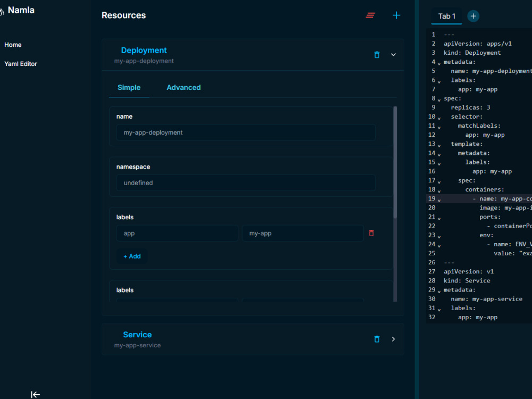
Task: Add a new resource with plus icon
Action: [396, 15]
